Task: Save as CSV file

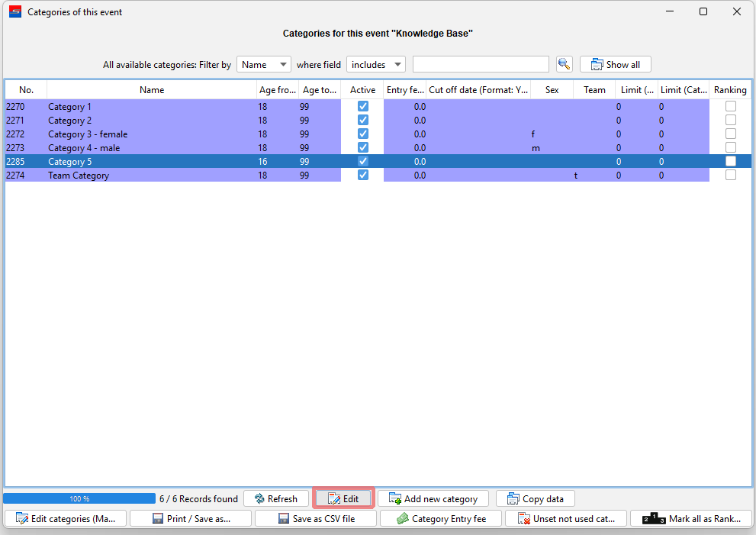Action: [x=316, y=518]
